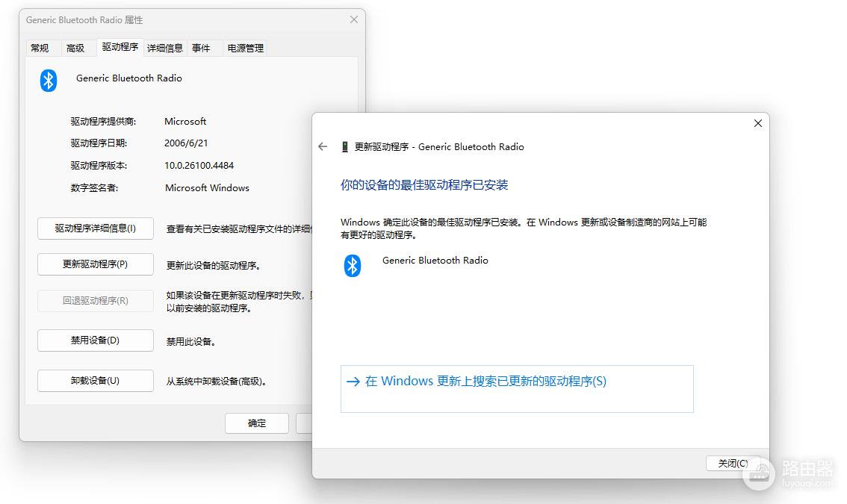Click the 回退驱动程序(R) button
Image resolution: width=847 pixels, height=504 pixels.
click(95, 300)
